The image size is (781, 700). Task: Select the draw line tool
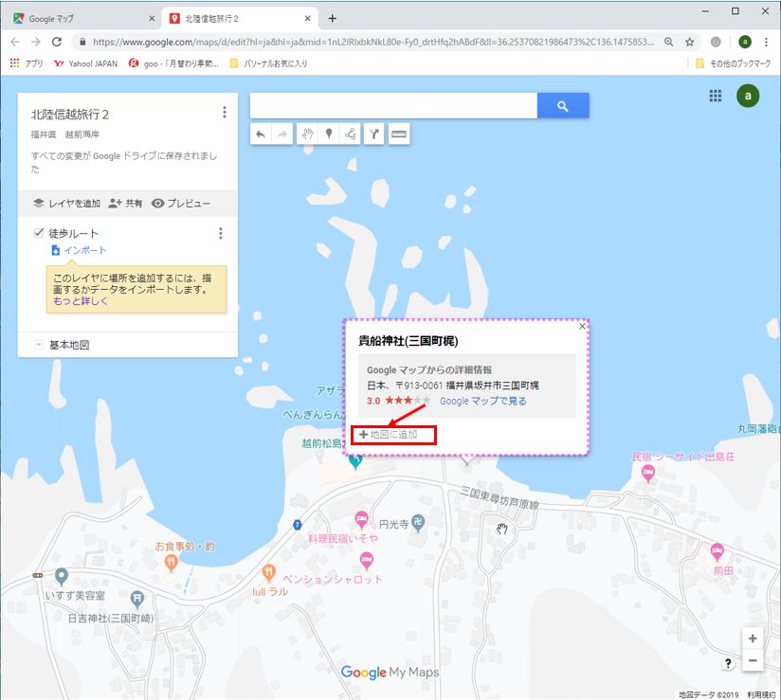coord(351,134)
